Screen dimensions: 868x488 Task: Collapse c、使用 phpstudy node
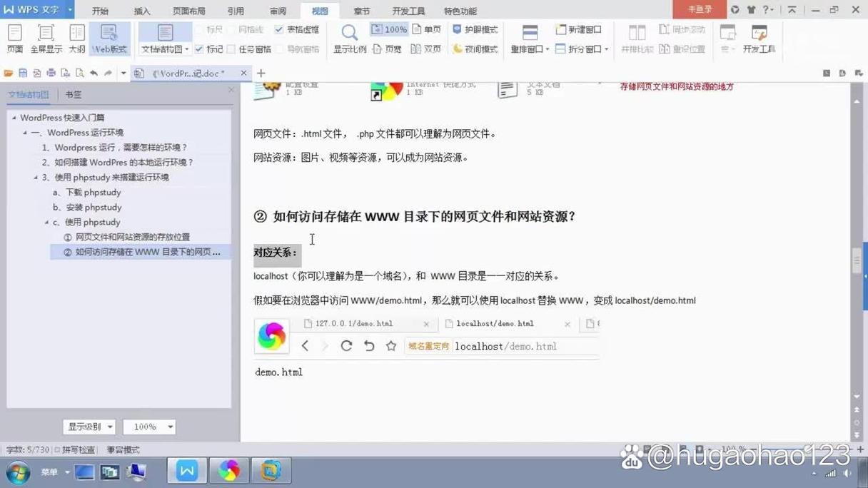(x=47, y=223)
